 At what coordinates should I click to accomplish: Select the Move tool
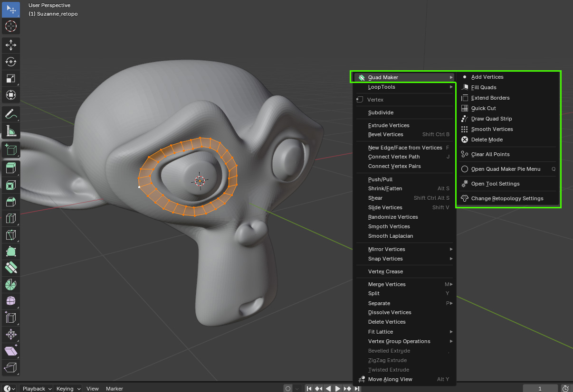[x=11, y=45]
